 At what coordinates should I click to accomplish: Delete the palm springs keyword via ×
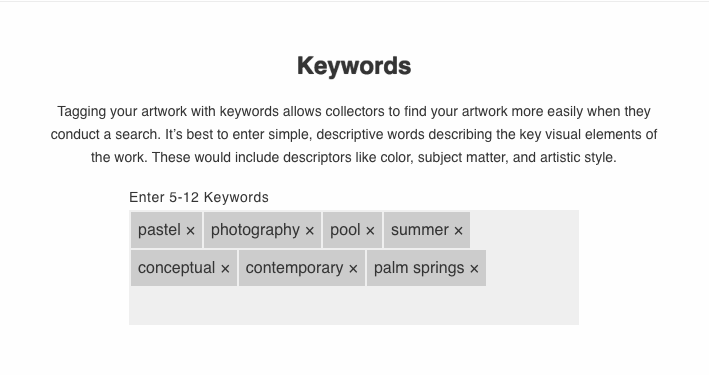click(474, 269)
